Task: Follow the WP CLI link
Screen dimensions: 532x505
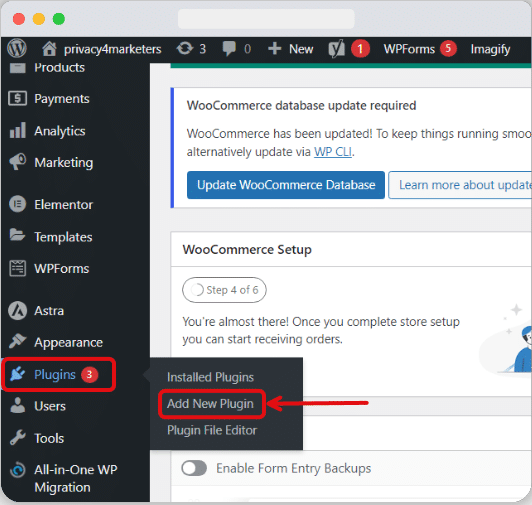Action: pyautogui.click(x=333, y=152)
